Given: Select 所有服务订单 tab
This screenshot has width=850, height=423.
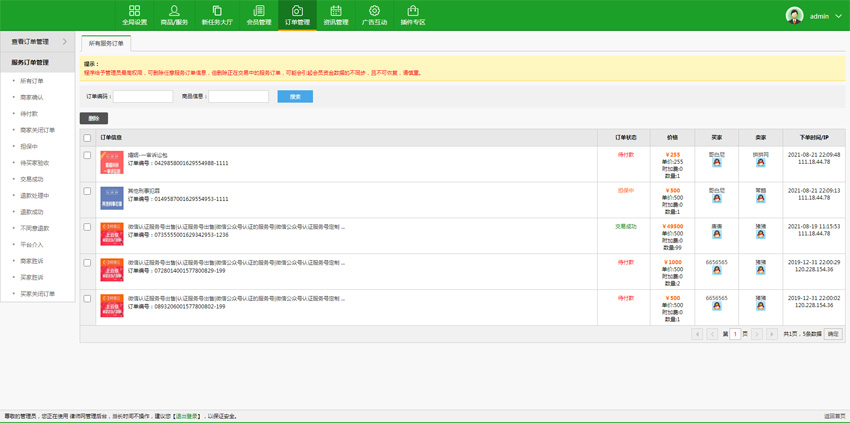Looking at the screenshot, I should point(106,44).
